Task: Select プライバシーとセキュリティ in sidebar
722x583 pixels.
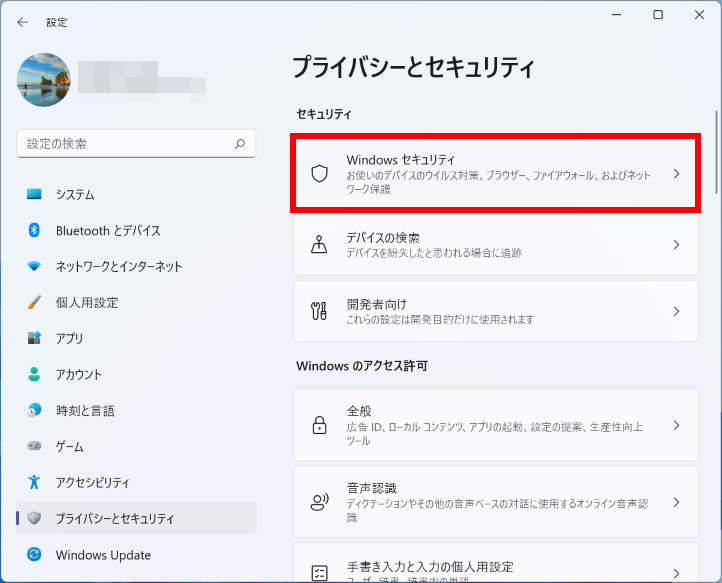Action: click(x=136, y=519)
